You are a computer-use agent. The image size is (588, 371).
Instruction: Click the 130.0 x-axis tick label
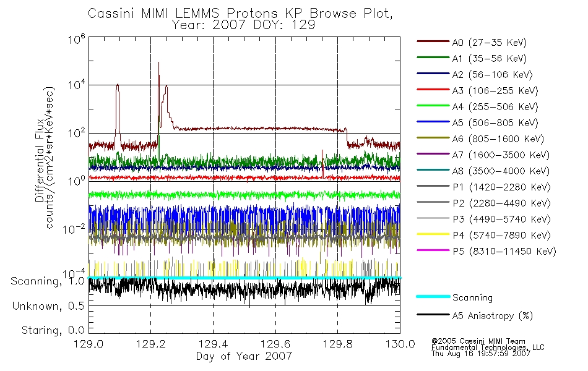pos(400,344)
